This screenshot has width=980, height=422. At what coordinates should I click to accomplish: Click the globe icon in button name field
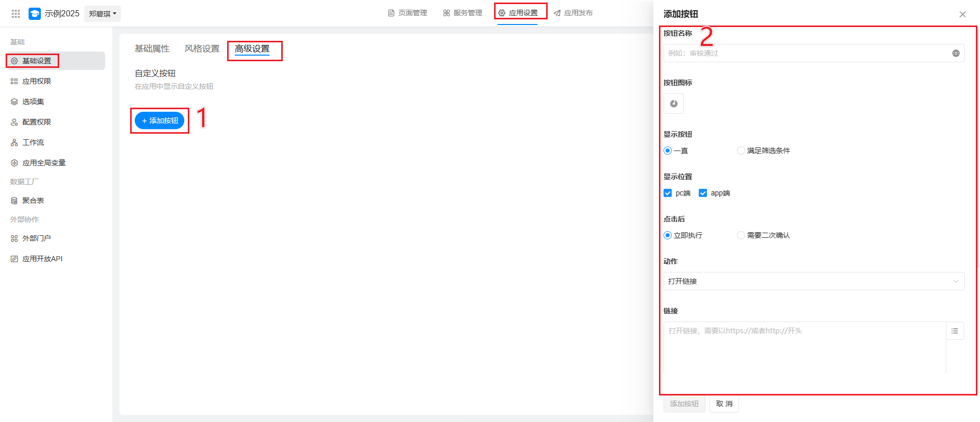(x=955, y=53)
